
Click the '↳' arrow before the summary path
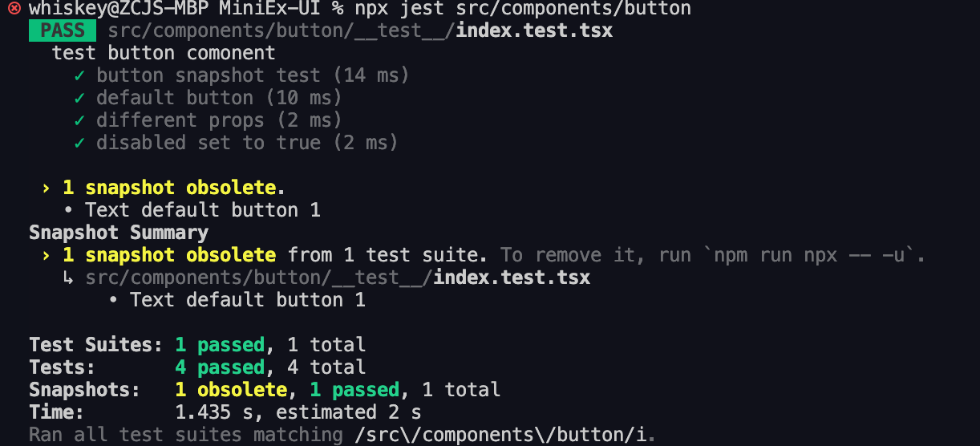click(68, 278)
